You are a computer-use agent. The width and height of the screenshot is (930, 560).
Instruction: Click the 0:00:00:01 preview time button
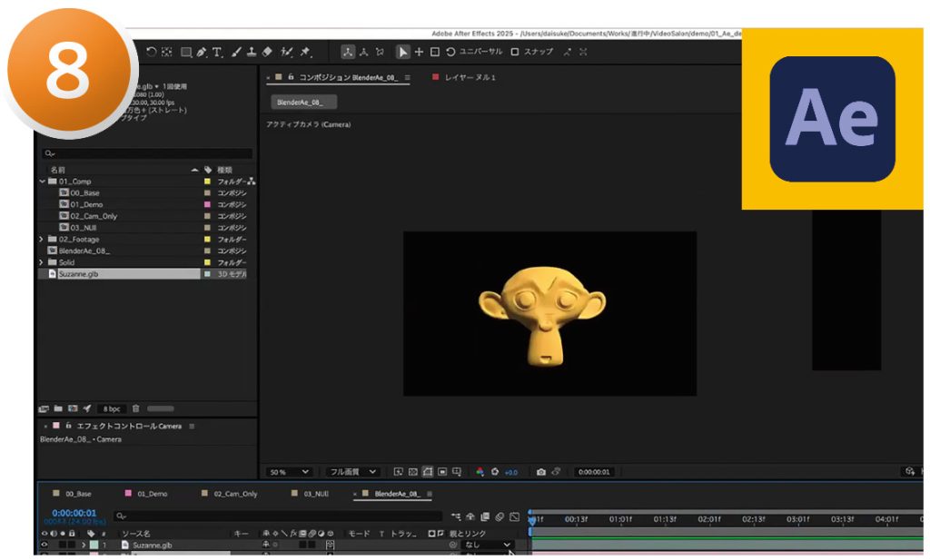(x=594, y=472)
